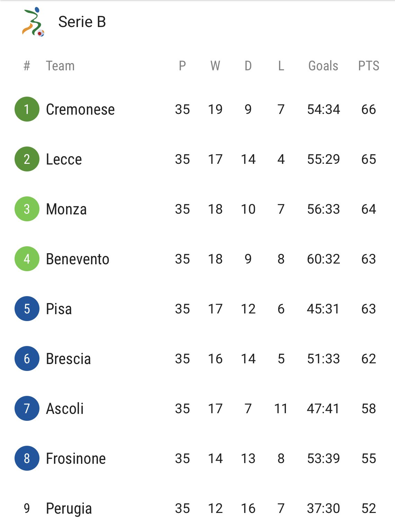Select Perugia in the standings
The image size is (395, 532).
tap(69, 509)
